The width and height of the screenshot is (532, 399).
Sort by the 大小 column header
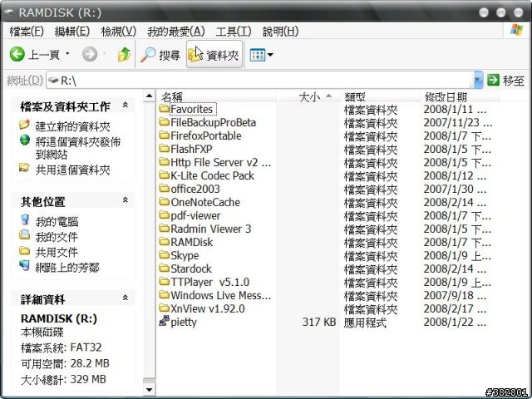pyautogui.click(x=308, y=97)
